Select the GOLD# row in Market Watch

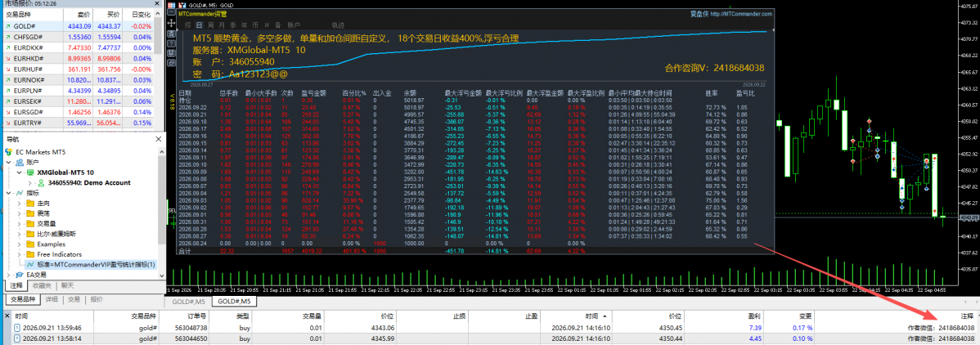pyautogui.click(x=79, y=25)
